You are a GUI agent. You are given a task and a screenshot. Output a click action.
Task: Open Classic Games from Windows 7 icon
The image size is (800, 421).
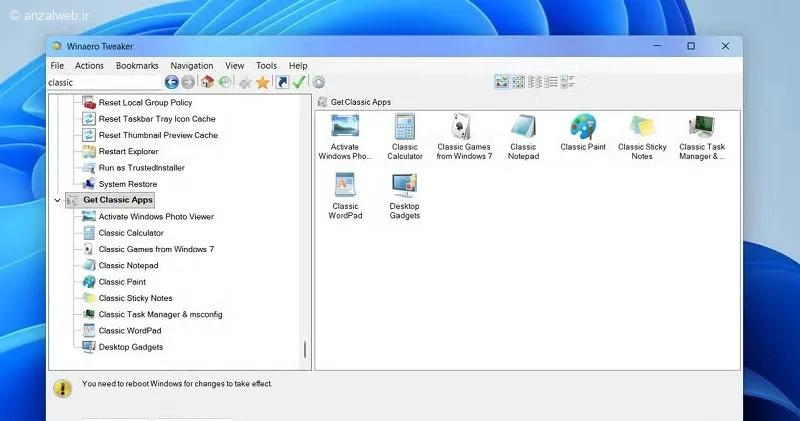[464, 137]
